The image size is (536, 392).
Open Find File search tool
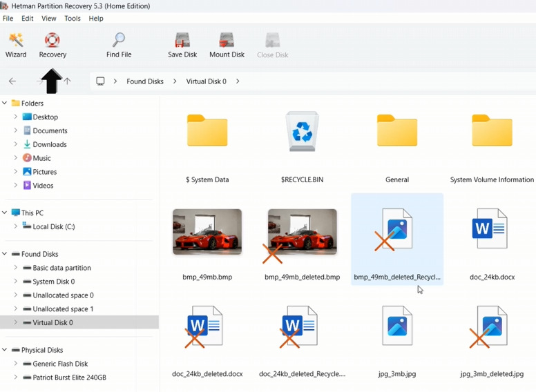click(119, 45)
